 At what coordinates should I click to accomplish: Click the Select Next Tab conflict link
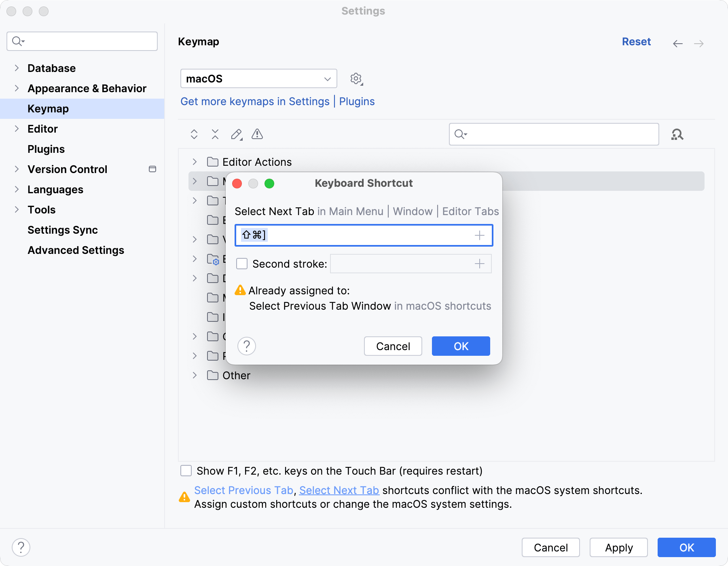pyautogui.click(x=339, y=490)
